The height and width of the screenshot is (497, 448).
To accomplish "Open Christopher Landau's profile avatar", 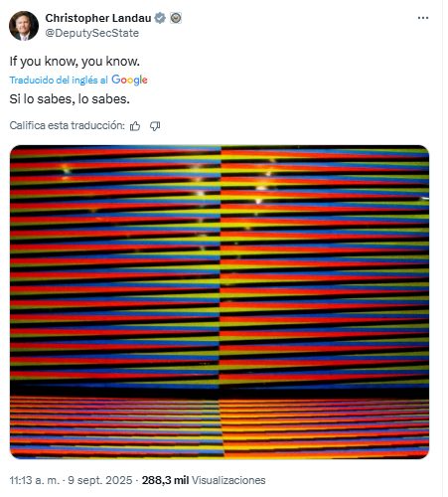I will tap(24, 26).
